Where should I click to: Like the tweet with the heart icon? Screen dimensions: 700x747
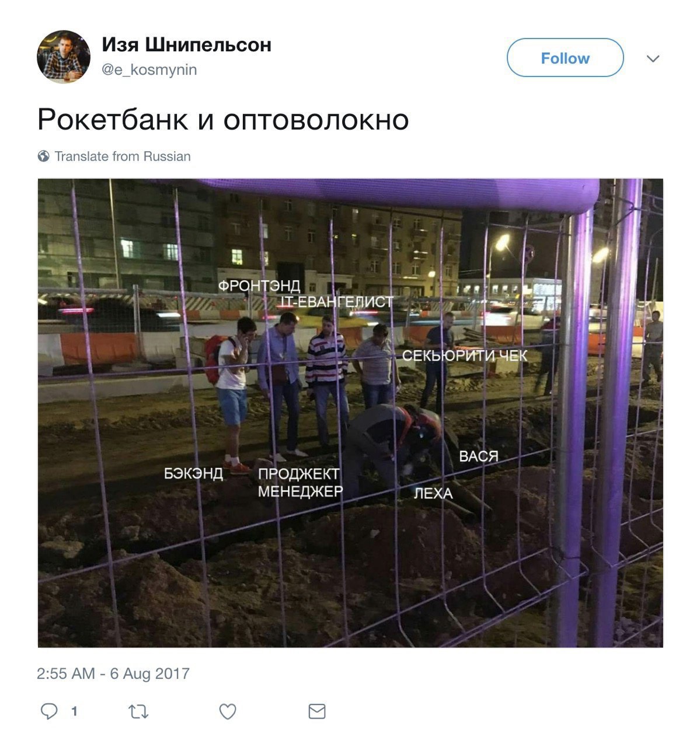(228, 711)
